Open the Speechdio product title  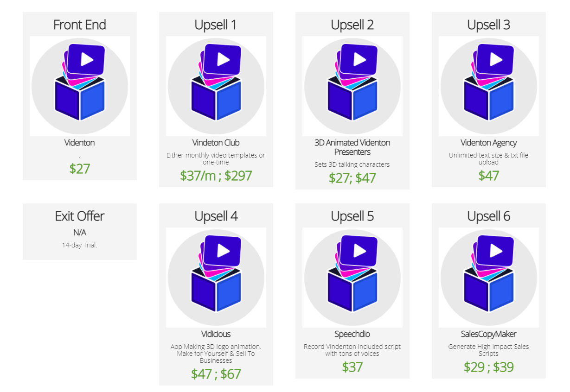(x=352, y=334)
